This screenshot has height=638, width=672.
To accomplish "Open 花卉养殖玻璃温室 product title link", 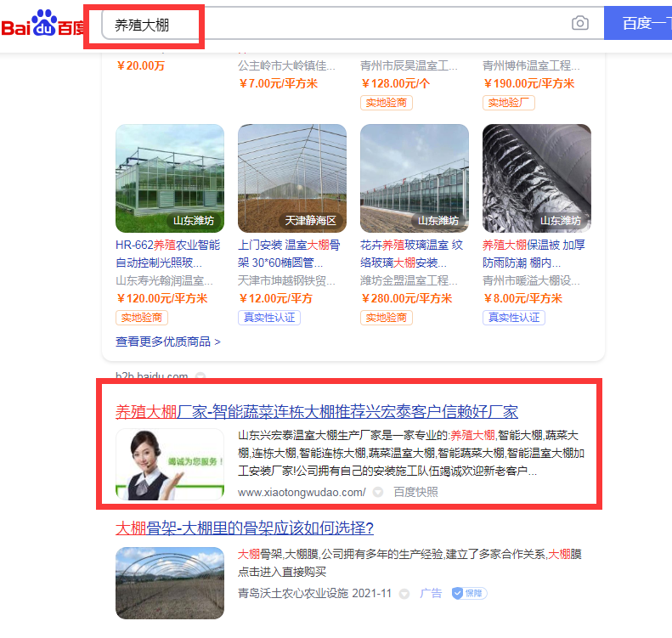I will pyautogui.click(x=411, y=253).
